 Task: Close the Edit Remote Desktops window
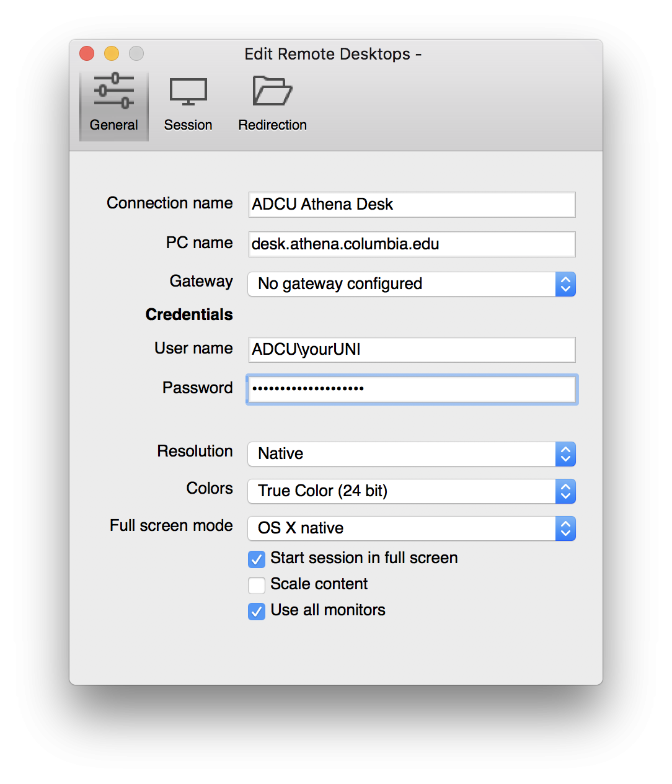pos(87,54)
